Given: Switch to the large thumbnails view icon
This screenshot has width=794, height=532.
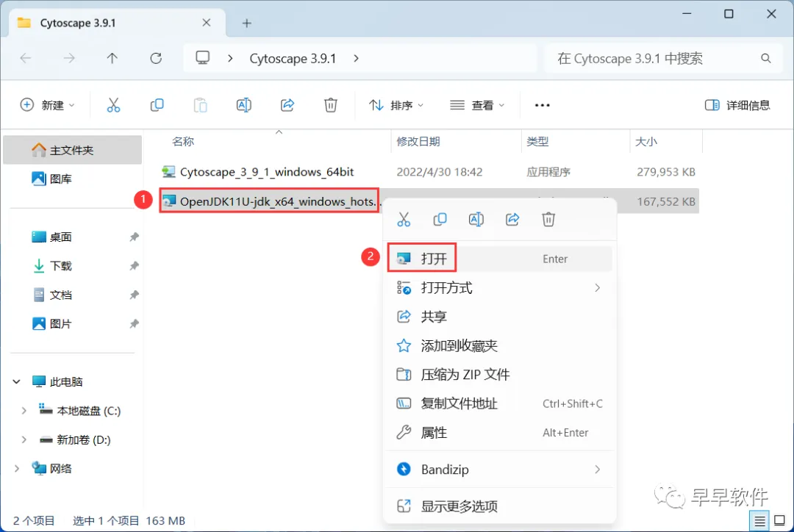Looking at the screenshot, I should pyautogui.click(x=780, y=521).
